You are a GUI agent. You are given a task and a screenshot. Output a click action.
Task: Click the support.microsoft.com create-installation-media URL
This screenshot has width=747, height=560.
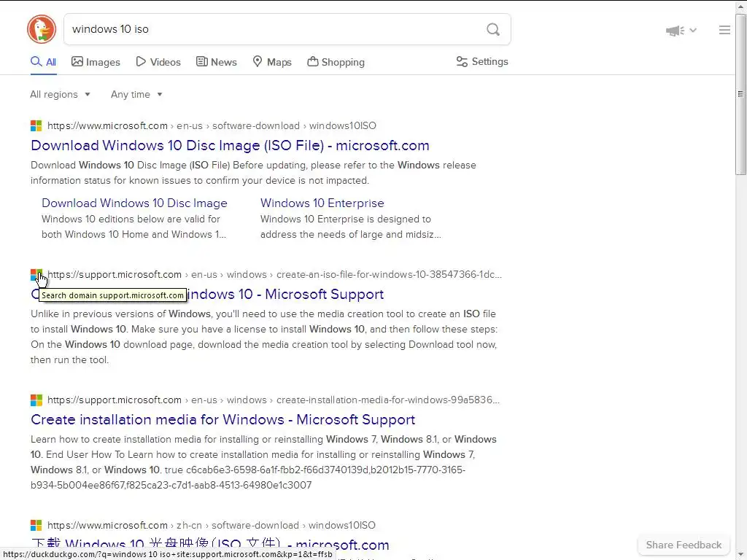pyautogui.click(x=274, y=400)
